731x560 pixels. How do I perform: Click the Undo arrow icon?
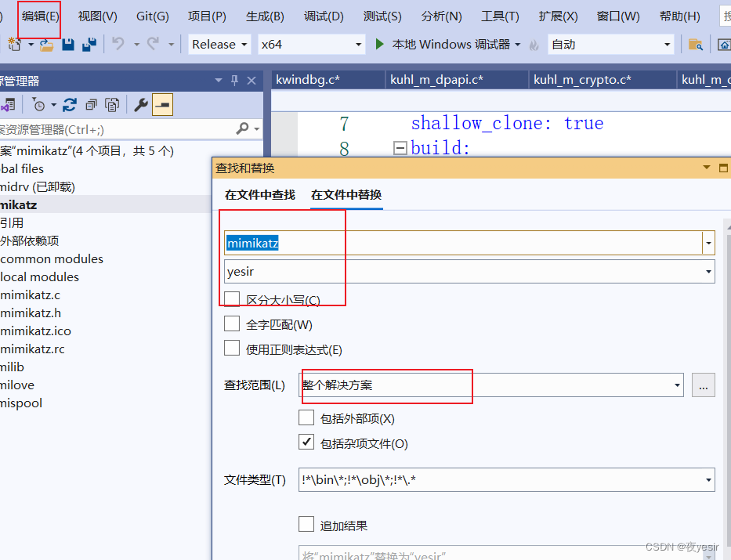(118, 45)
